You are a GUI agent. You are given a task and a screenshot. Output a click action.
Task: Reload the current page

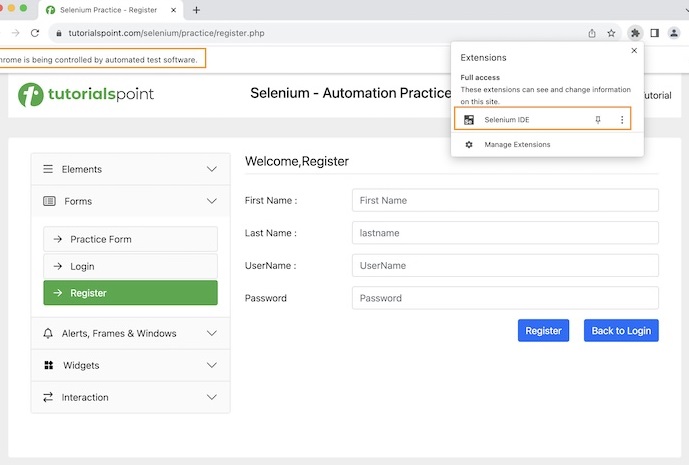pos(35,33)
